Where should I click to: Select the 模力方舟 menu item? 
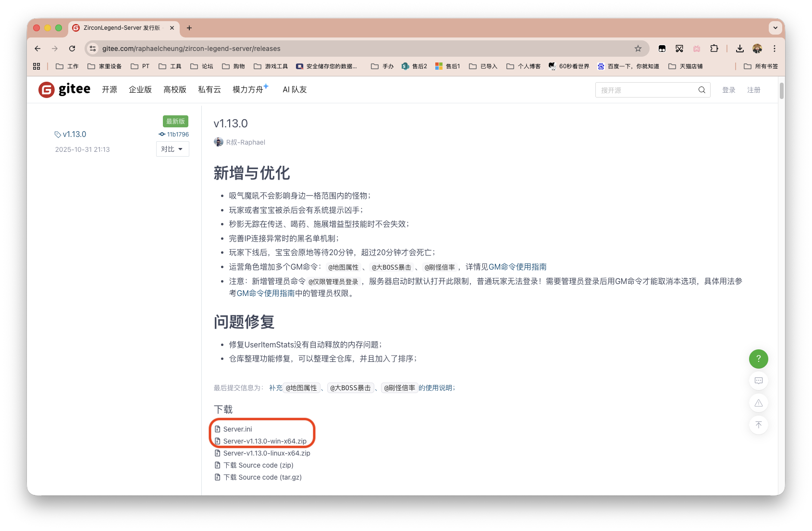[x=246, y=90]
